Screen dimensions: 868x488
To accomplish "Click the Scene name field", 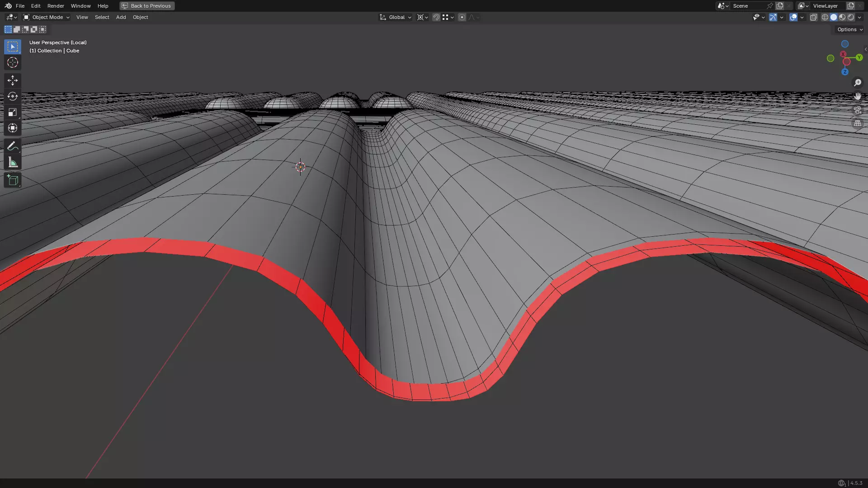I will click(x=748, y=6).
